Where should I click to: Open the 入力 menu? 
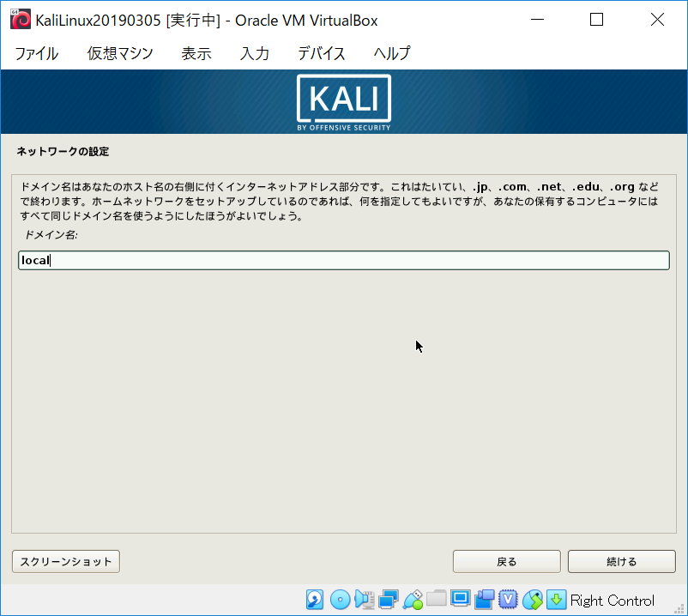pos(254,53)
